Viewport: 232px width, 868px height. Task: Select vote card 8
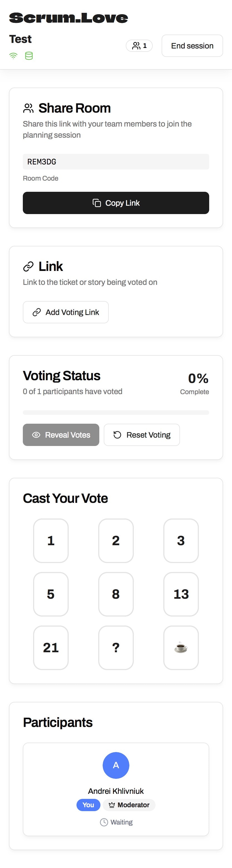pos(116,594)
